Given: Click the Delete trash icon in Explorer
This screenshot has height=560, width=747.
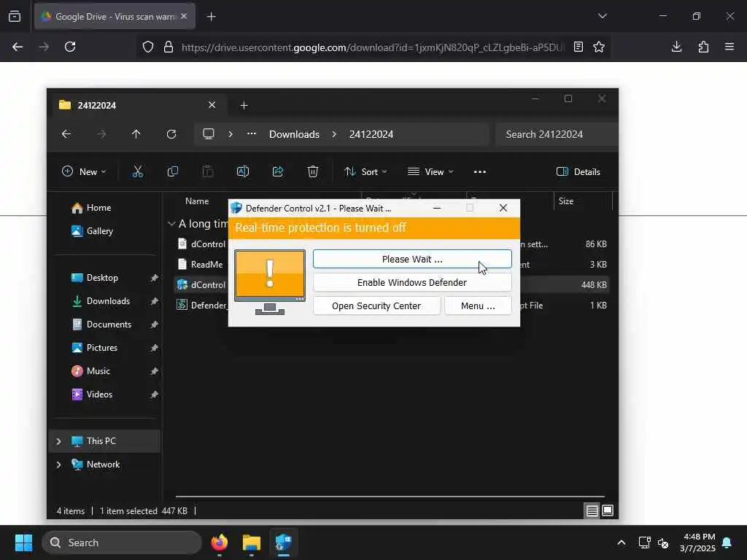Looking at the screenshot, I should click(x=312, y=172).
